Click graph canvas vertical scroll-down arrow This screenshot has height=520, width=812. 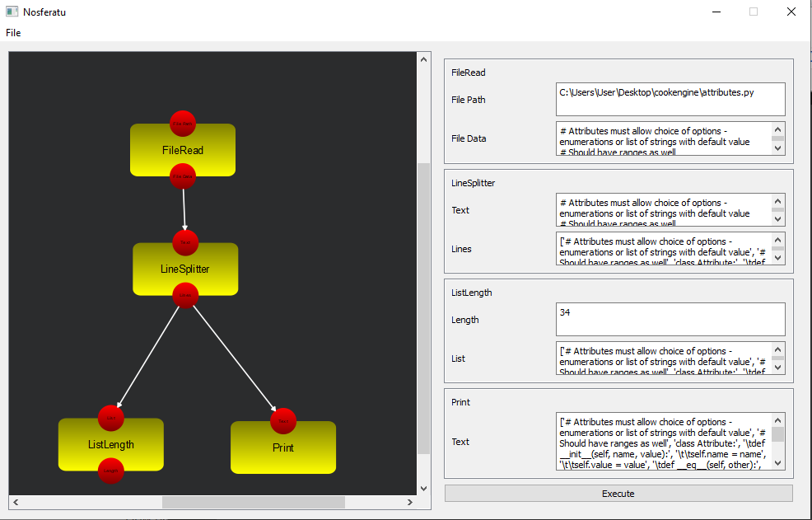click(x=423, y=489)
